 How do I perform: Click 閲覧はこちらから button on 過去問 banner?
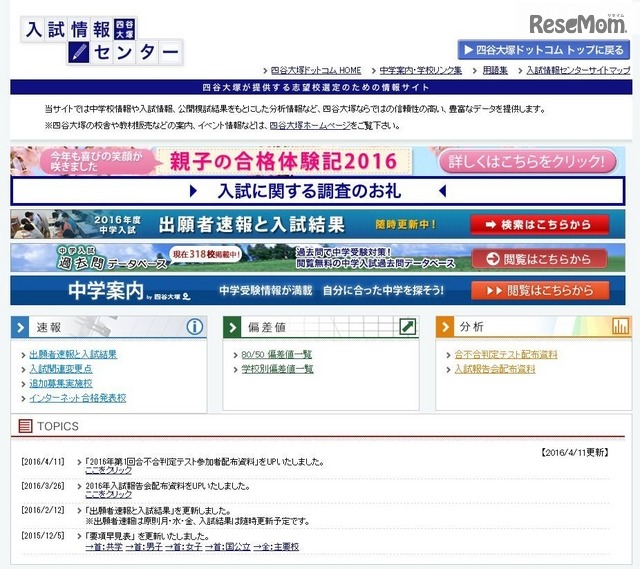coord(539,259)
